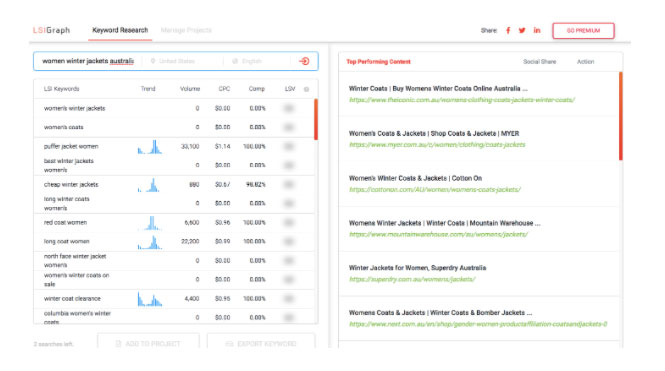
Task: Open the table settings gear icon
Action: 306,89
